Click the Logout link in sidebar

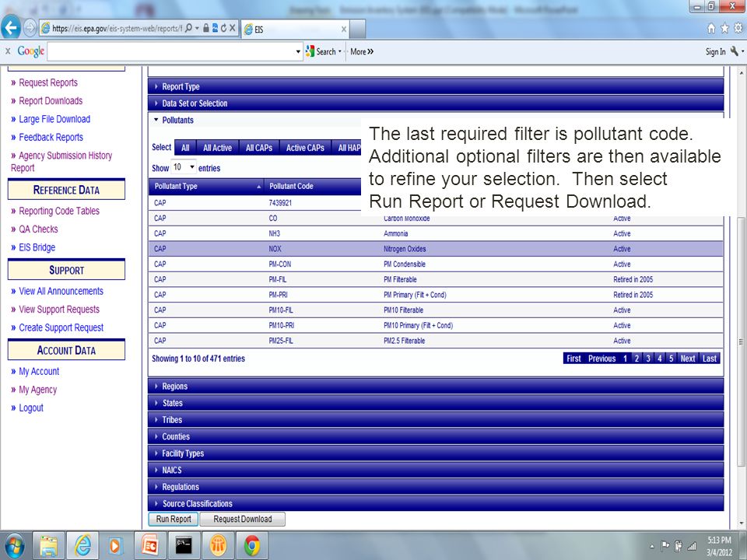pyautogui.click(x=31, y=408)
